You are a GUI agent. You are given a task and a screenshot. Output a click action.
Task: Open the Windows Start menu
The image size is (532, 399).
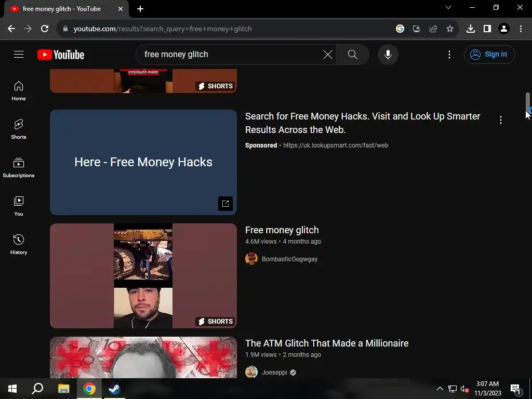12,389
